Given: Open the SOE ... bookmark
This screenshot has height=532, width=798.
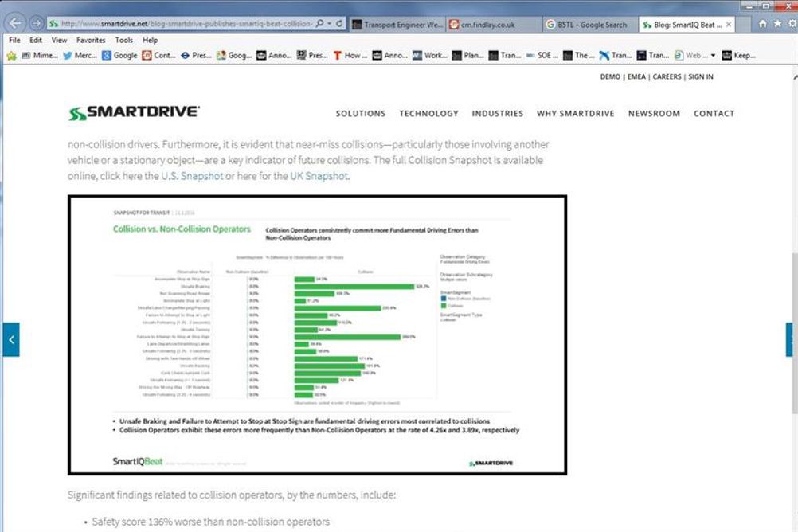Looking at the screenshot, I should tap(542, 56).
